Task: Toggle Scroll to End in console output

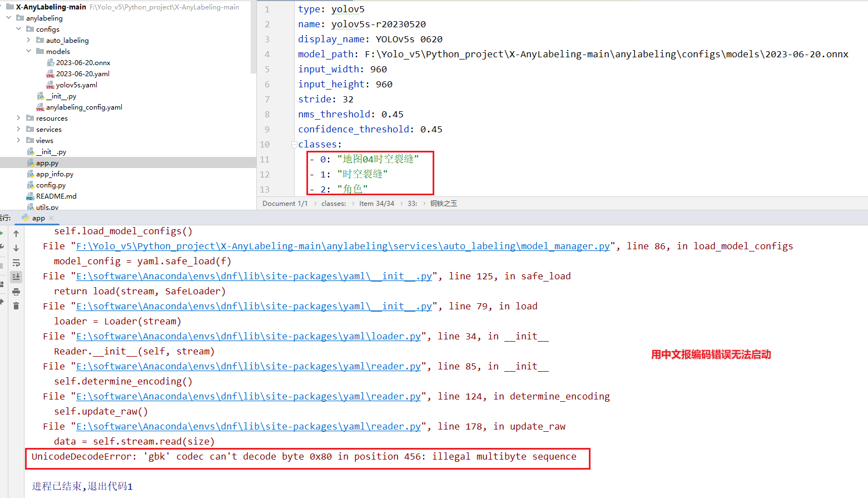Action: (x=16, y=277)
